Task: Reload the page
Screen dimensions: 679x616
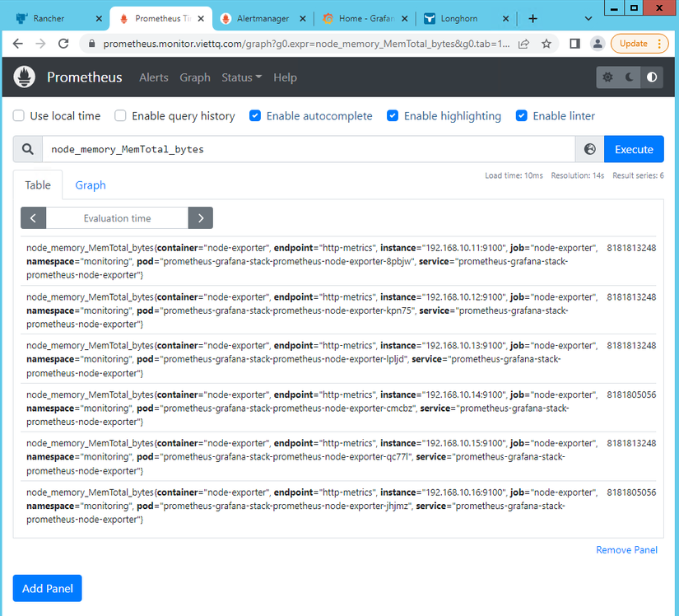Action: click(x=63, y=44)
